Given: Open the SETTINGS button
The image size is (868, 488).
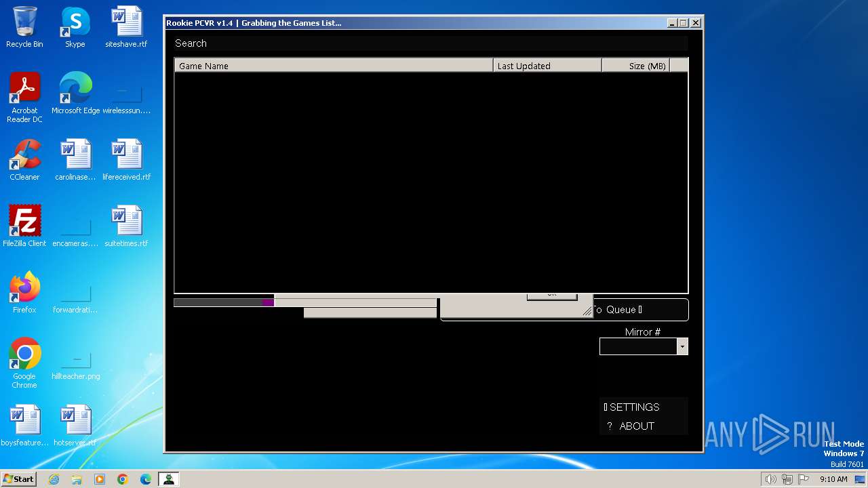Looking at the screenshot, I should (644, 407).
